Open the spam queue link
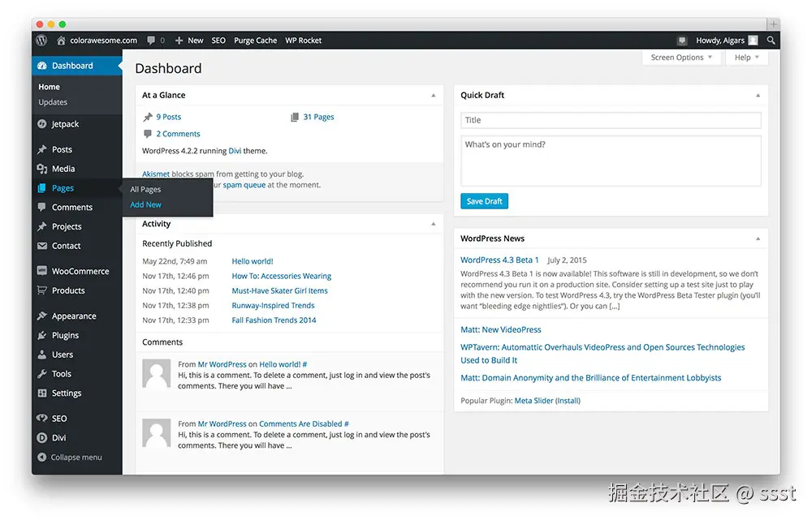812x520 pixels. coord(244,185)
